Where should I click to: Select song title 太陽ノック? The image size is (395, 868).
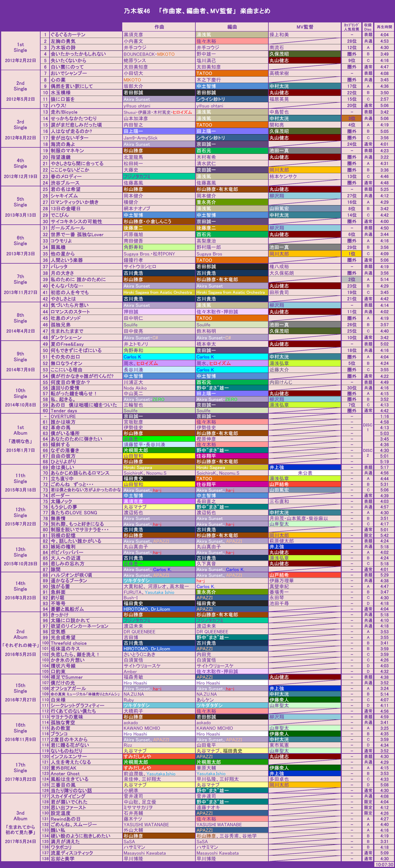pos(62,501)
